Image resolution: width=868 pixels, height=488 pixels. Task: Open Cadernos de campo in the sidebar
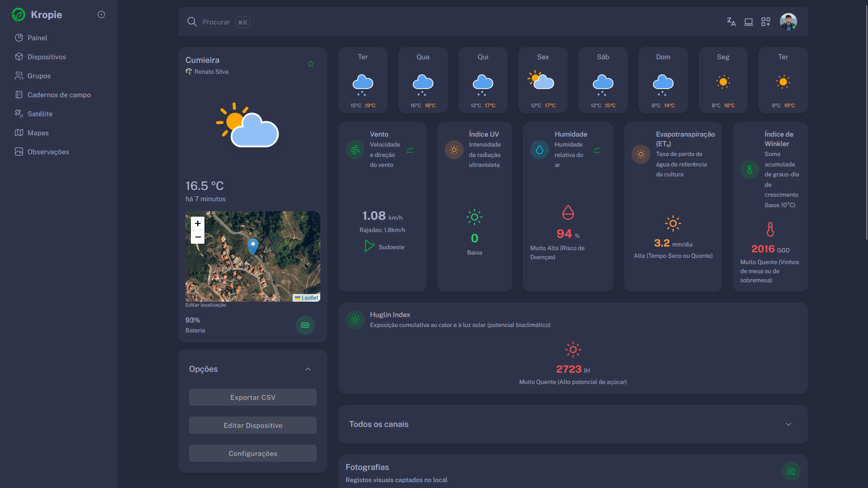click(x=59, y=95)
